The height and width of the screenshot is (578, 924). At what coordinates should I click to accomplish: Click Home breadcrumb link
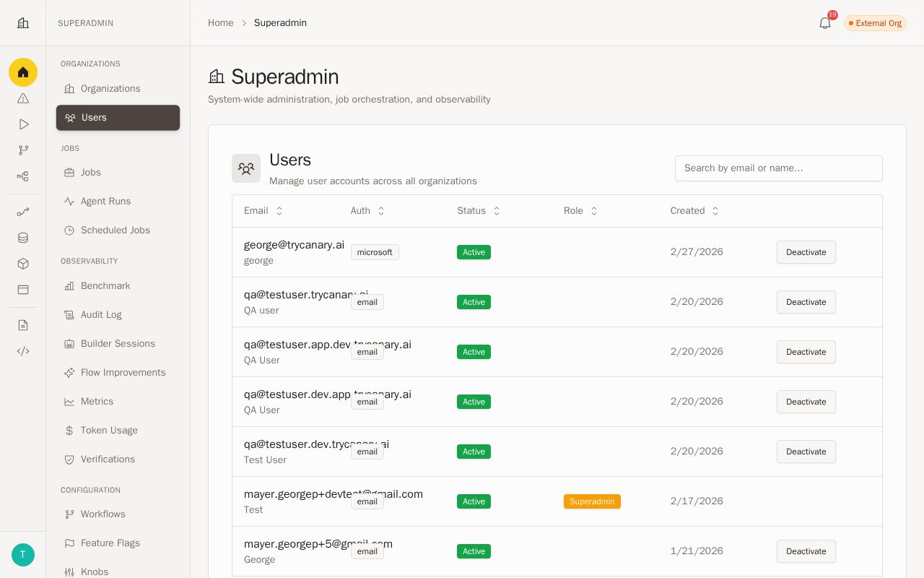pos(221,23)
